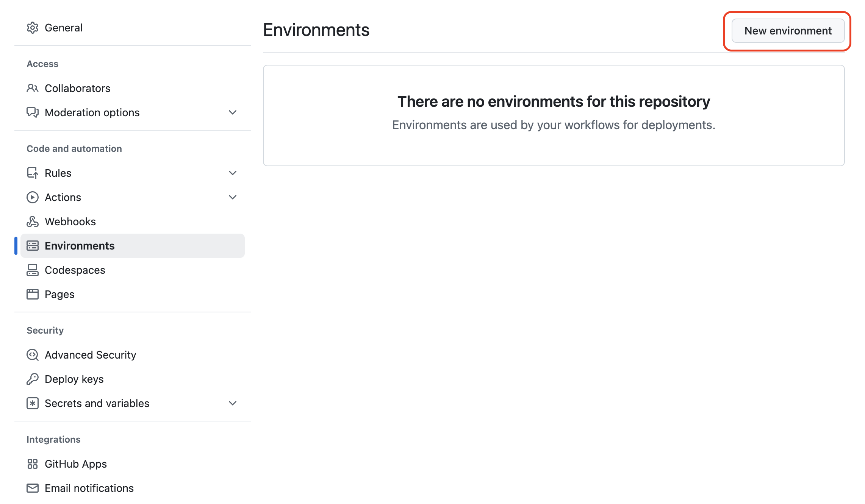Viewport: 865px width, 504px height.
Task: Click the empty environments message panel
Action: pyautogui.click(x=553, y=114)
